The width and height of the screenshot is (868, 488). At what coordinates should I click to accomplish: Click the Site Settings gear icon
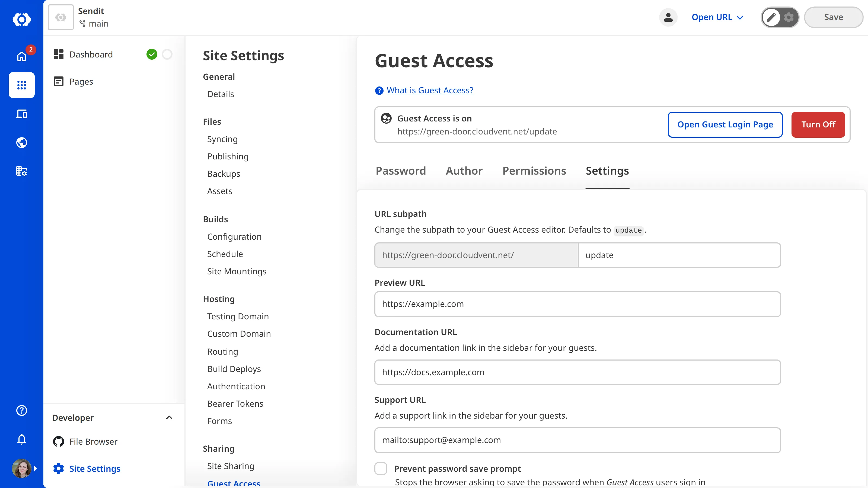59,468
